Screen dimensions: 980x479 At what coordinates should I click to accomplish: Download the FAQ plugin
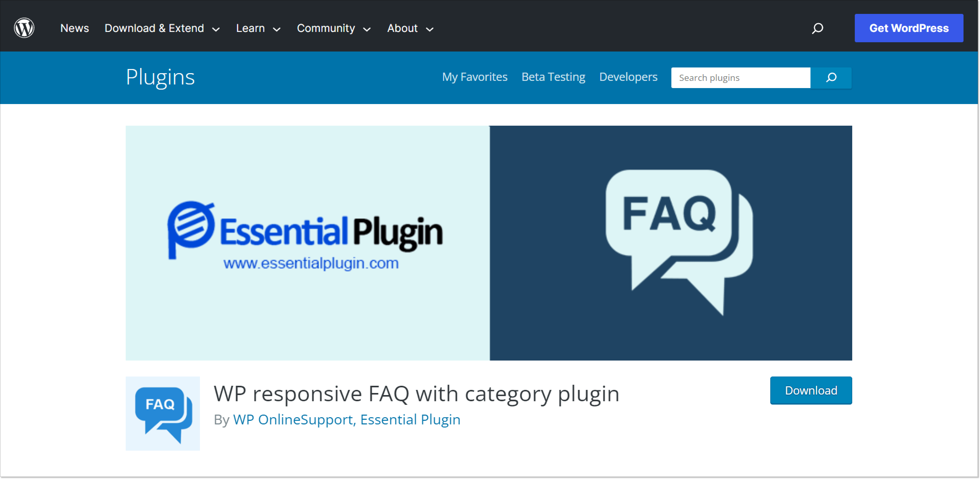click(x=811, y=390)
